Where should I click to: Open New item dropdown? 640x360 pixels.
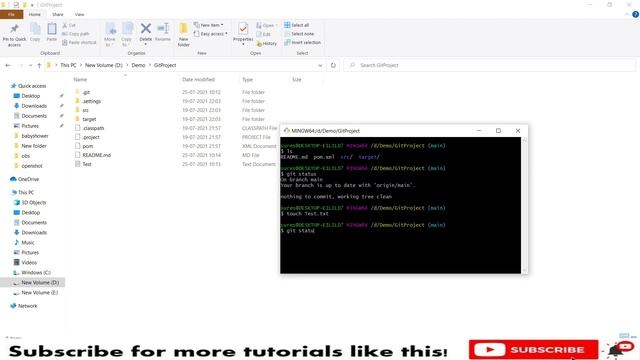[x=209, y=25]
